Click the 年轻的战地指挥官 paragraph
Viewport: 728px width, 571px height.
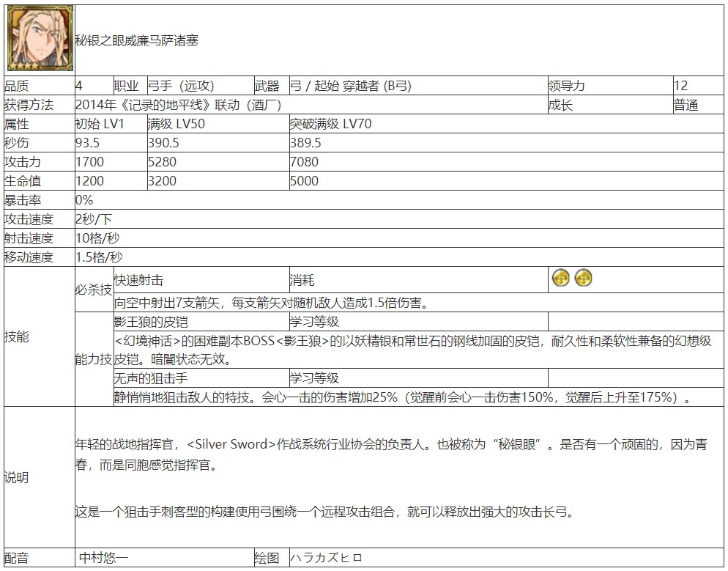(x=391, y=454)
